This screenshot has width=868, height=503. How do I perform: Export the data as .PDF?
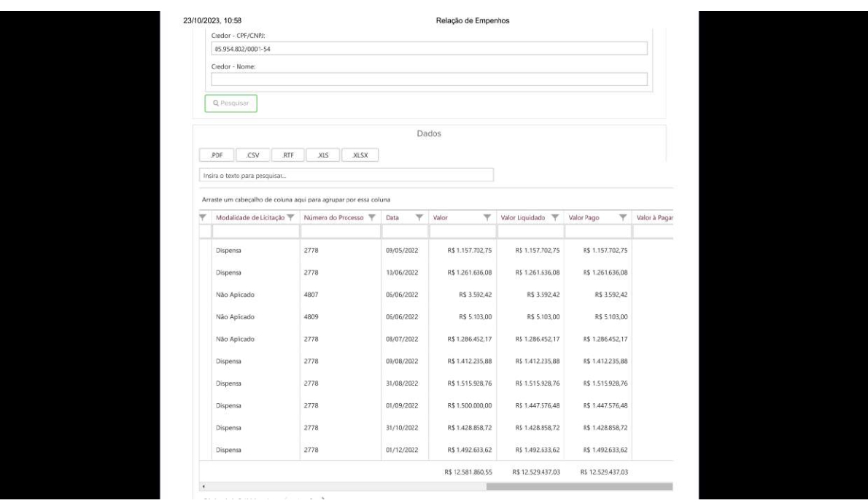pyautogui.click(x=216, y=155)
